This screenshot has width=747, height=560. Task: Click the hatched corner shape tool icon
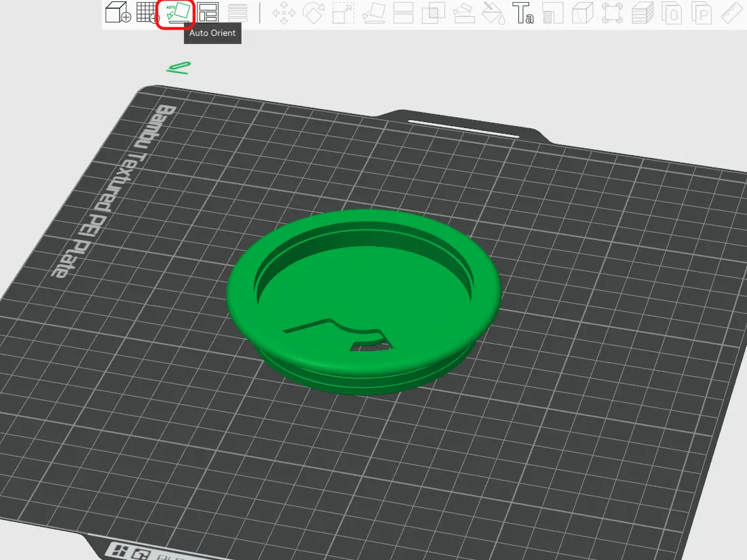coord(553,13)
